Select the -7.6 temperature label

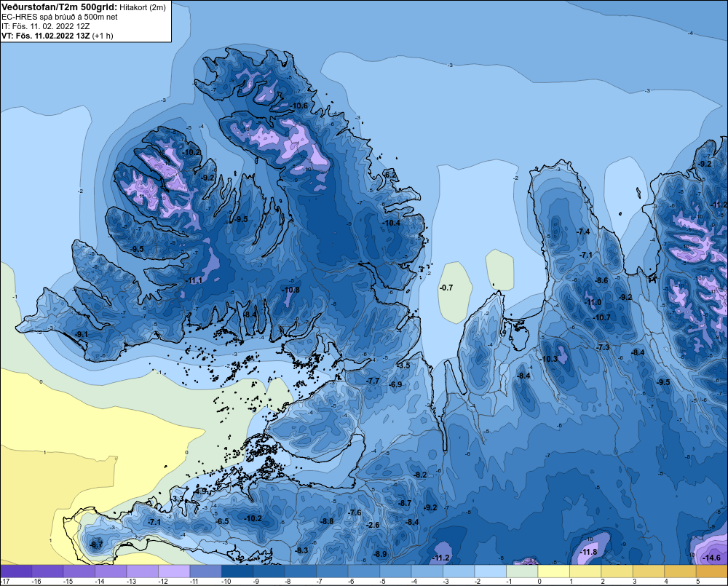tap(355, 512)
